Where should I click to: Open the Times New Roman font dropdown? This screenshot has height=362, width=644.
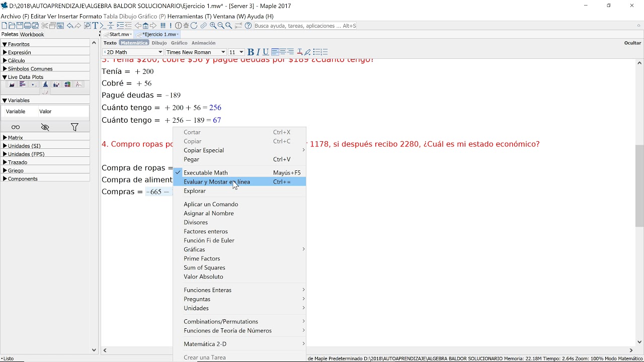point(196,52)
